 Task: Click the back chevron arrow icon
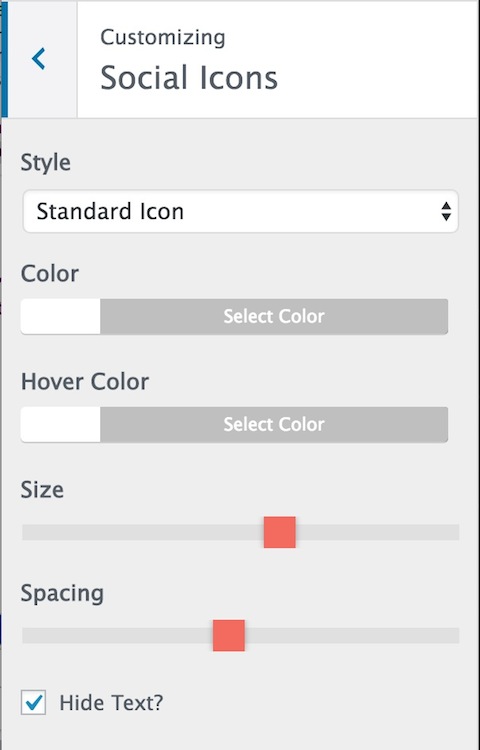[x=38, y=59]
